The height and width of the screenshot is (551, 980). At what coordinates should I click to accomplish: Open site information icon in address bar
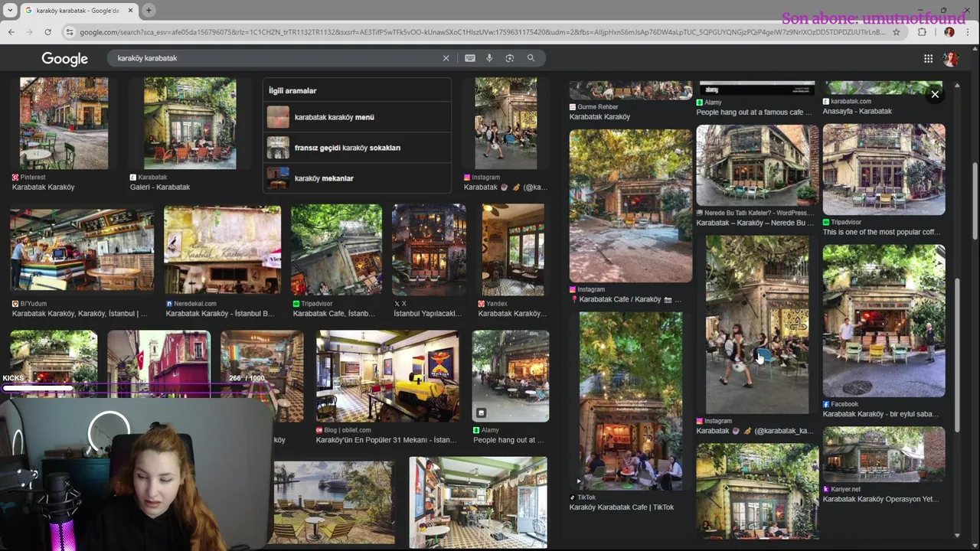pyautogui.click(x=70, y=32)
